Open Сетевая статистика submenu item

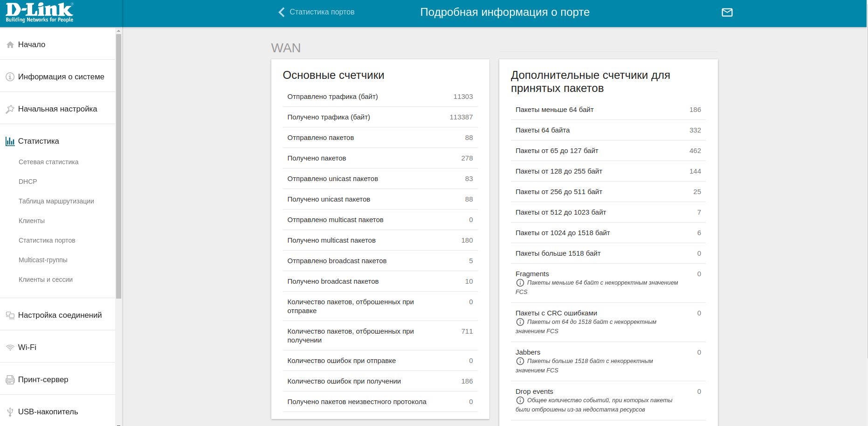point(48,162)
